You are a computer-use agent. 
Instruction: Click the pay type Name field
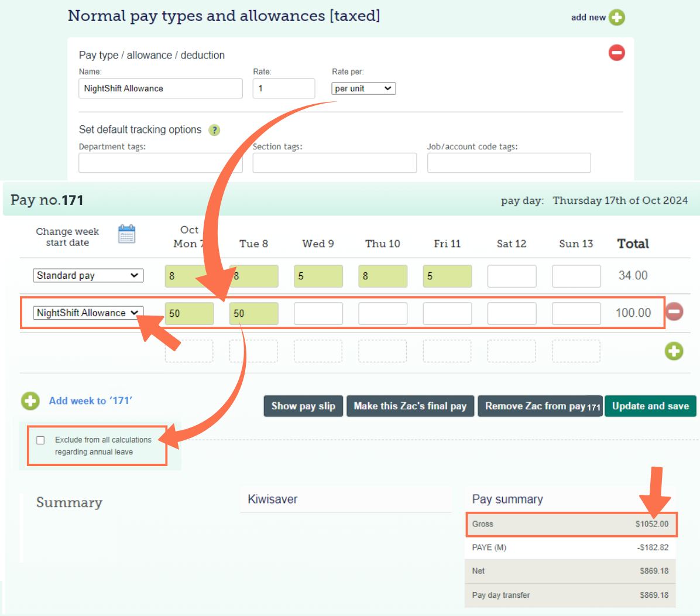[160, 88]
